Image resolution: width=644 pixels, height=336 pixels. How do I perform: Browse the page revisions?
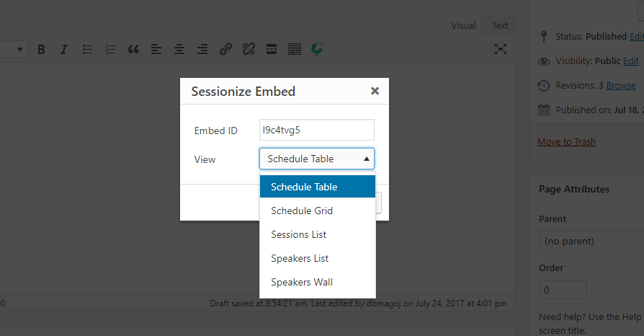click(621, 86)
